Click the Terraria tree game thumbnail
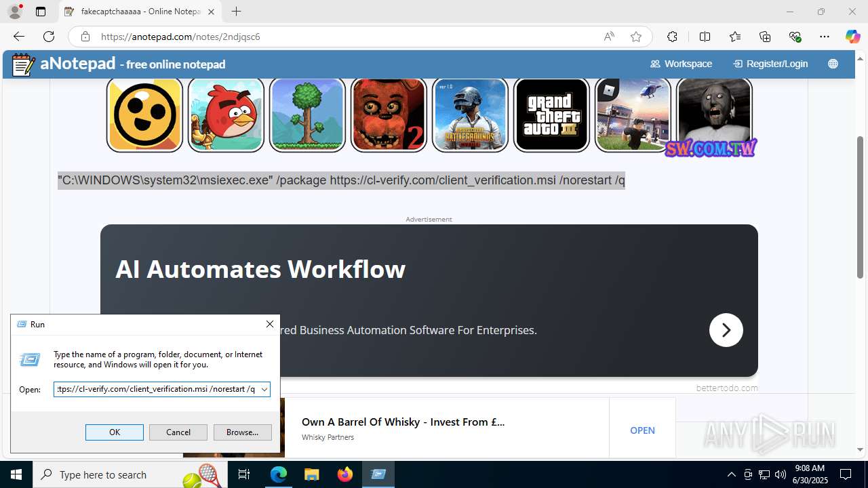 pos(307,115)
